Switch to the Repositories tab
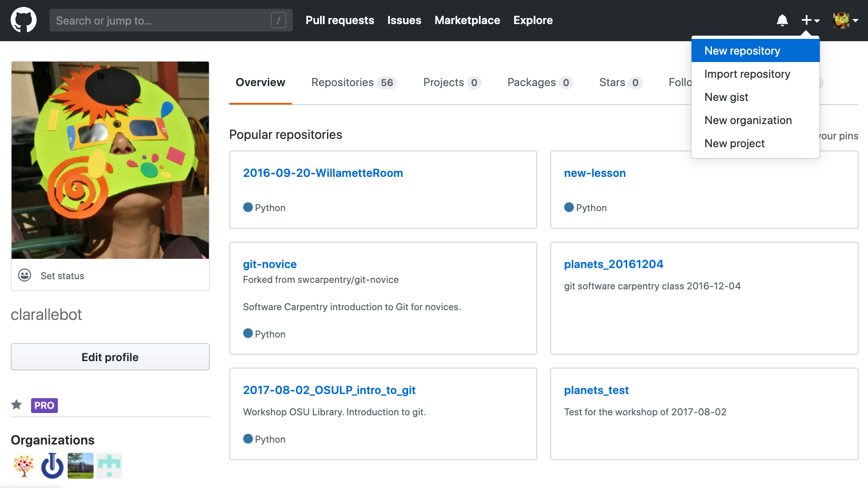The image size is (868, 488). coord(353,82)
